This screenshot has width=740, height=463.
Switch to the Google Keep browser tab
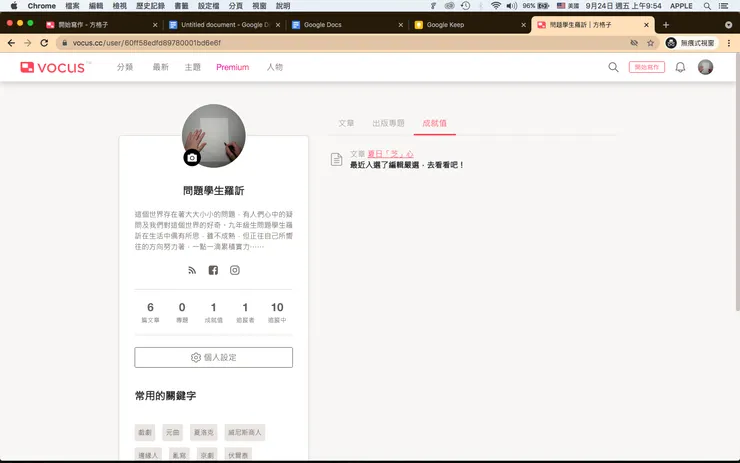click(469, 25)
